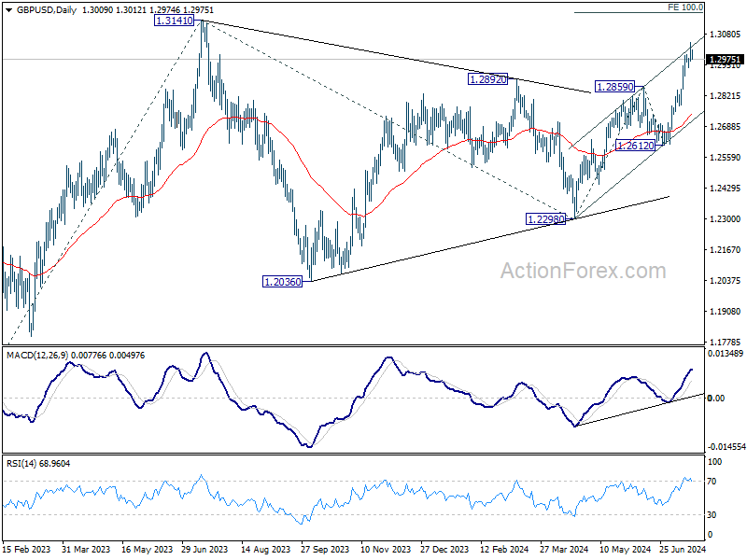Select the 1.28920 price label
The height and width of the screenshot is (560, 747).
(487, 79)
